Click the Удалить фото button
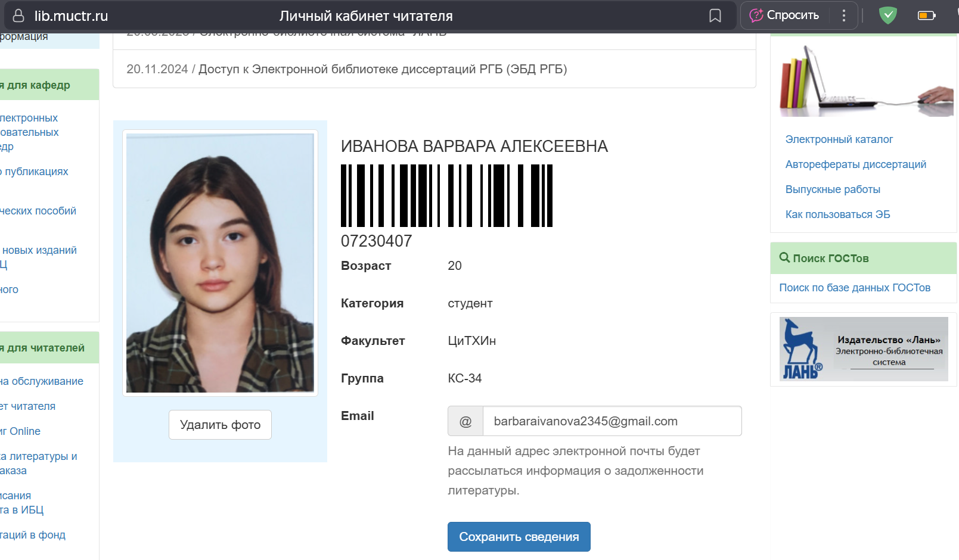 [x=220, y=425]
